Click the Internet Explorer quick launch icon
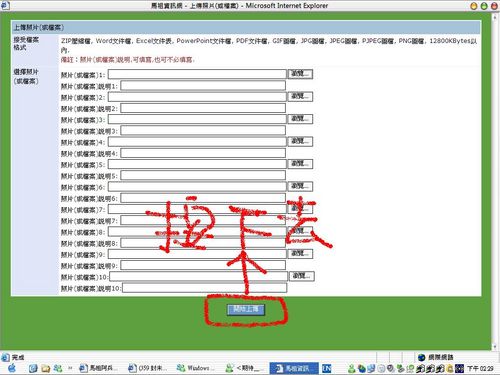This screenshot has width=500, height=375. pyautogui.click(x=33, y=368)
